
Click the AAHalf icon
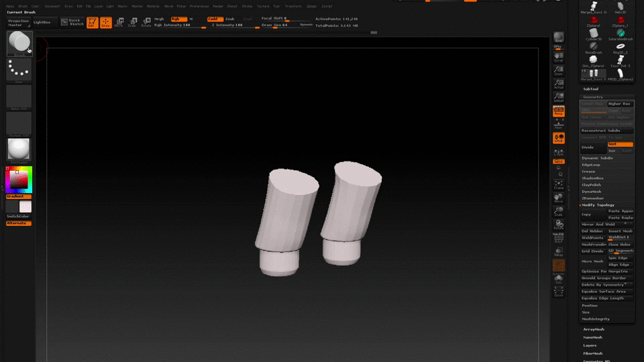559,97
